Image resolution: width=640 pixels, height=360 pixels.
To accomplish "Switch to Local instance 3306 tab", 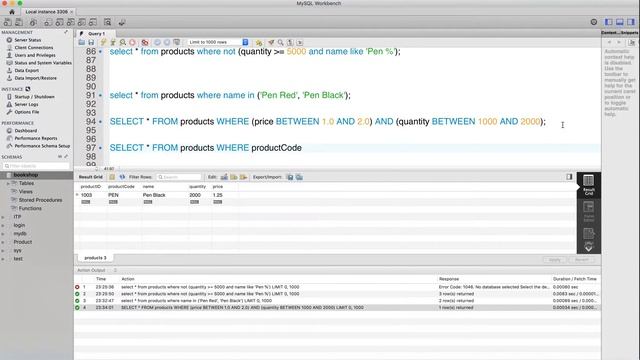I will pyautogui.click(x=47, y=12).
